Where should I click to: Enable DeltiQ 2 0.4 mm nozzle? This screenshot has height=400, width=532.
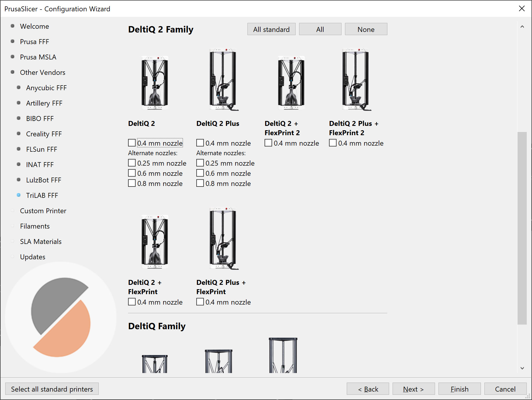[132, 143]
